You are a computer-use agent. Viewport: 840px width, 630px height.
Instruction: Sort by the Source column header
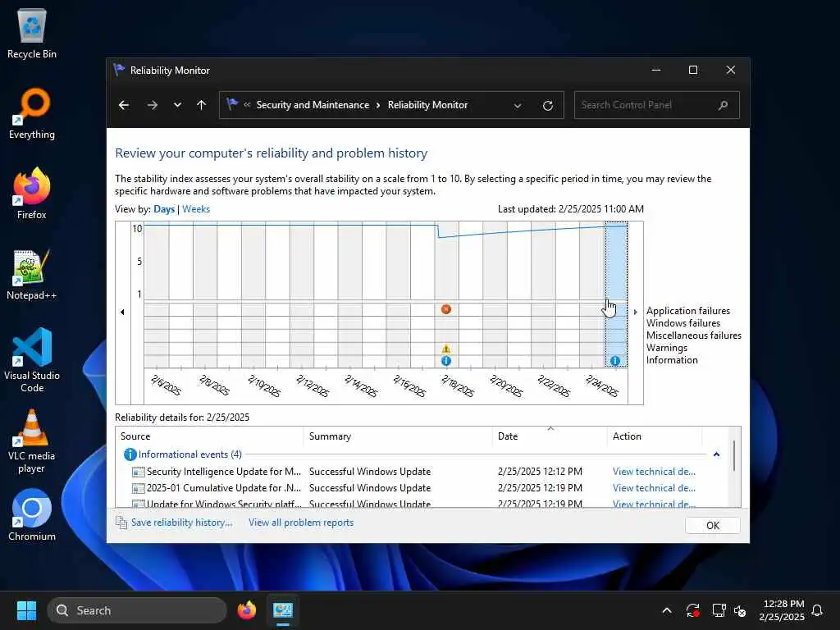210,436
